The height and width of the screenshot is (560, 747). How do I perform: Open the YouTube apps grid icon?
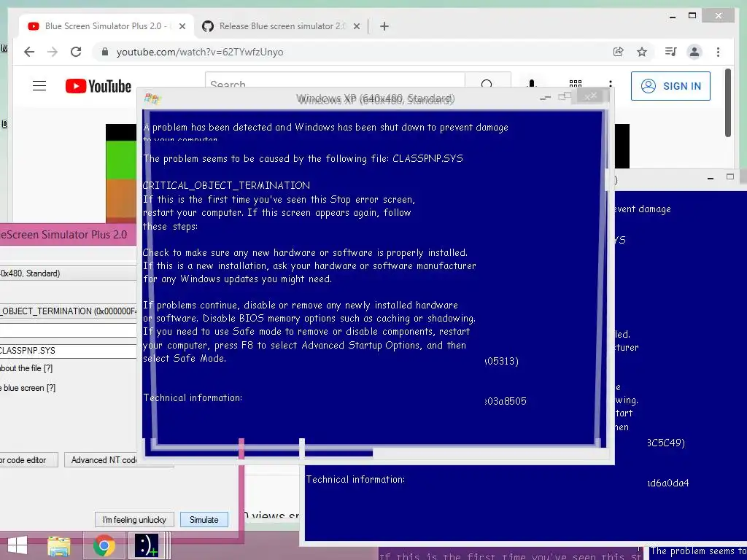click(576, 84)
